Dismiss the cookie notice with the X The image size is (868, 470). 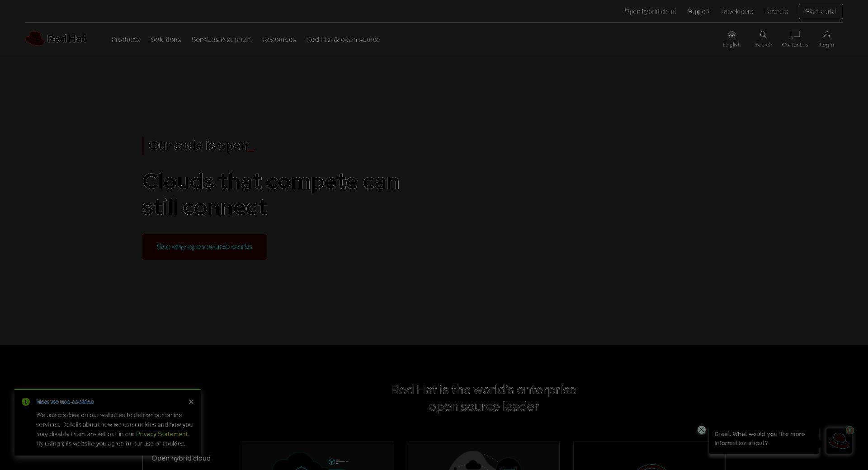pyautogui.click(x=191, y=402)
